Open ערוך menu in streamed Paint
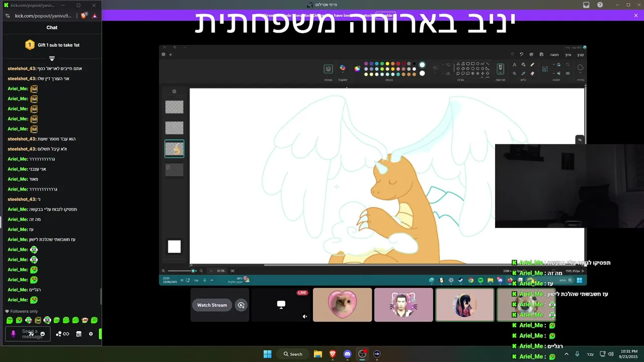Image resolution: width=644 pixels, height=362 pixels. click(x=568, y=54)
